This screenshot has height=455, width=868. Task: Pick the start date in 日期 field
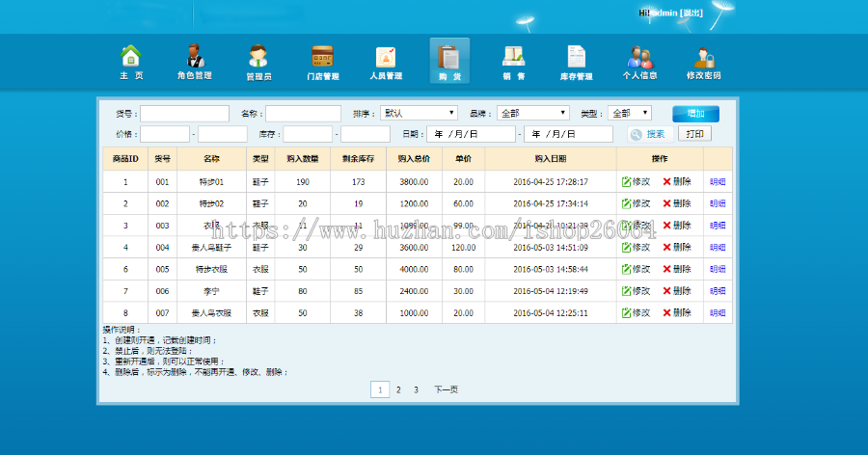point(471,134)
